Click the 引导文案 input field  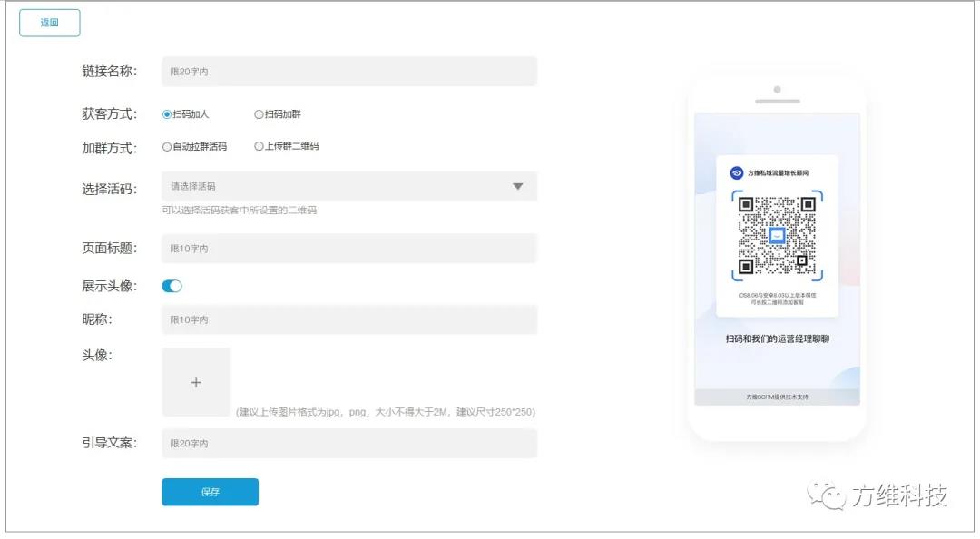click(x=348, y=443)
